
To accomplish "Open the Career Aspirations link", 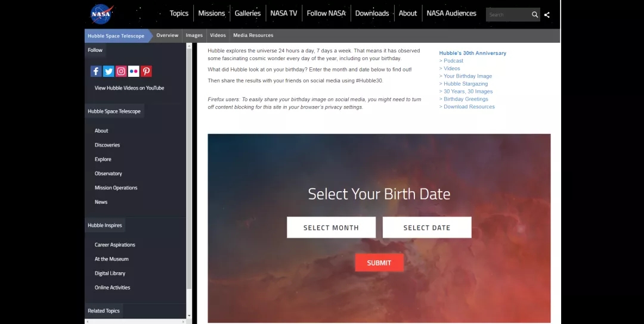I will (115, 245).
